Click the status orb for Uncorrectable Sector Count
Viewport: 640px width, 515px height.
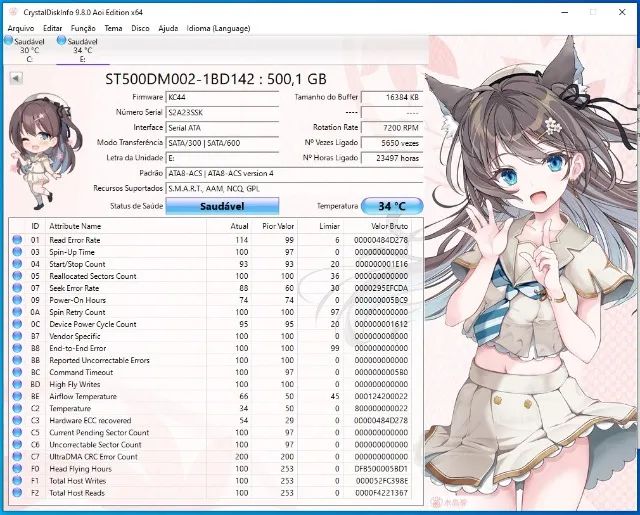17,444
